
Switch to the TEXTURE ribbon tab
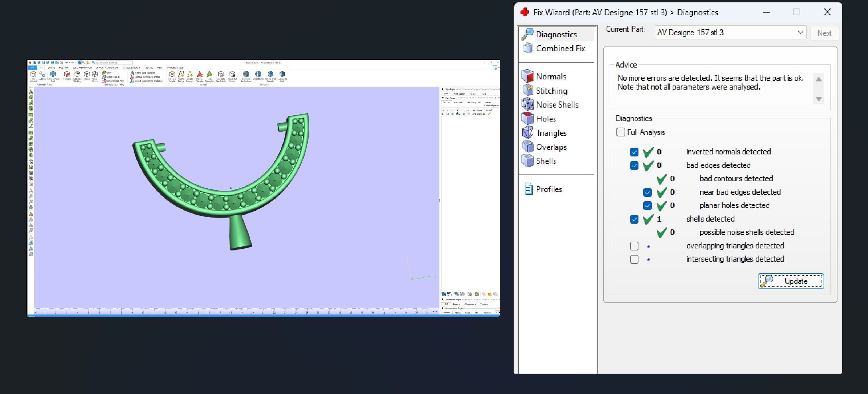pos(51,68)
